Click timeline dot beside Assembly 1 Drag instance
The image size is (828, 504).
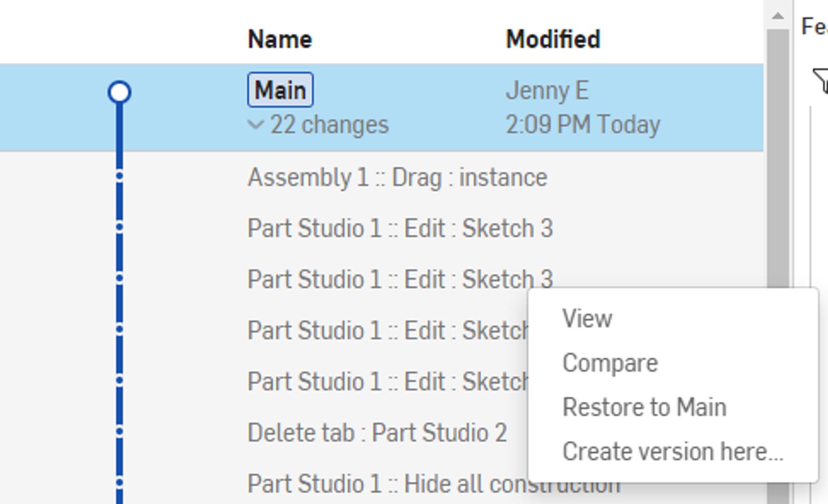120,176
